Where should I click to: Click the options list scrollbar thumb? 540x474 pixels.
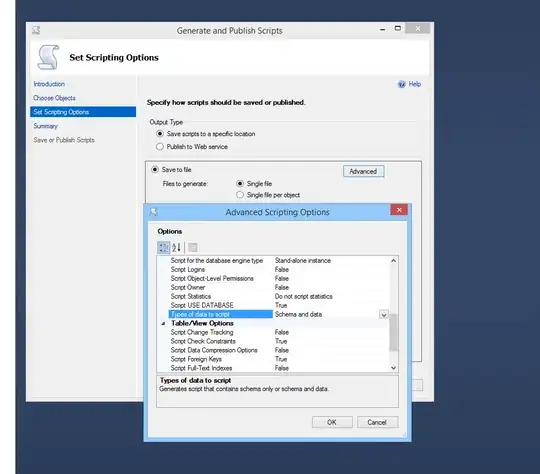394,332
